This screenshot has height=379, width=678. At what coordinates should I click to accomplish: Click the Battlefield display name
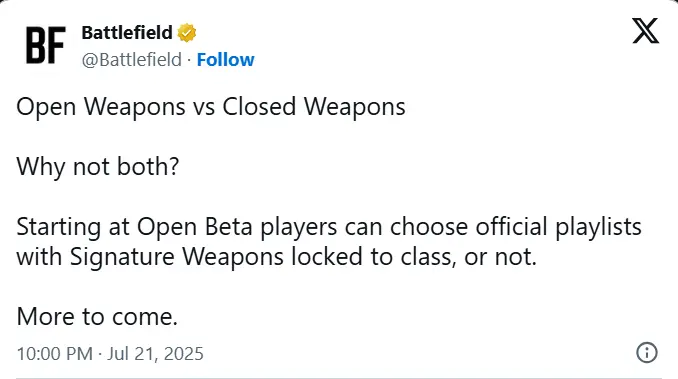127,33
